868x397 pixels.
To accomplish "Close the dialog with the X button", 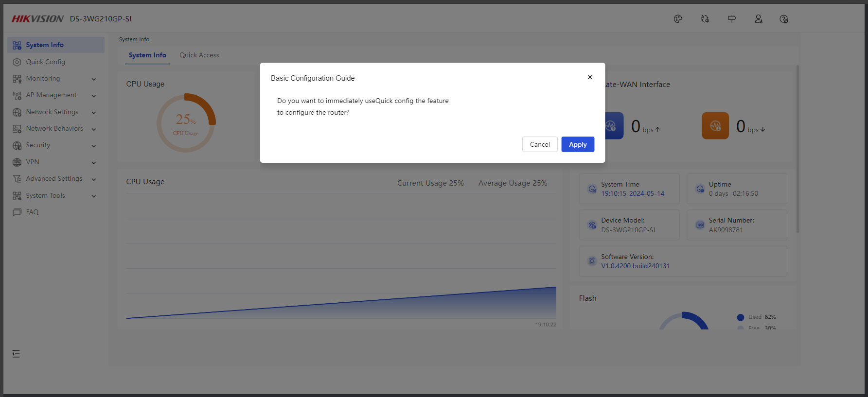I will click(x=589, y=77).
